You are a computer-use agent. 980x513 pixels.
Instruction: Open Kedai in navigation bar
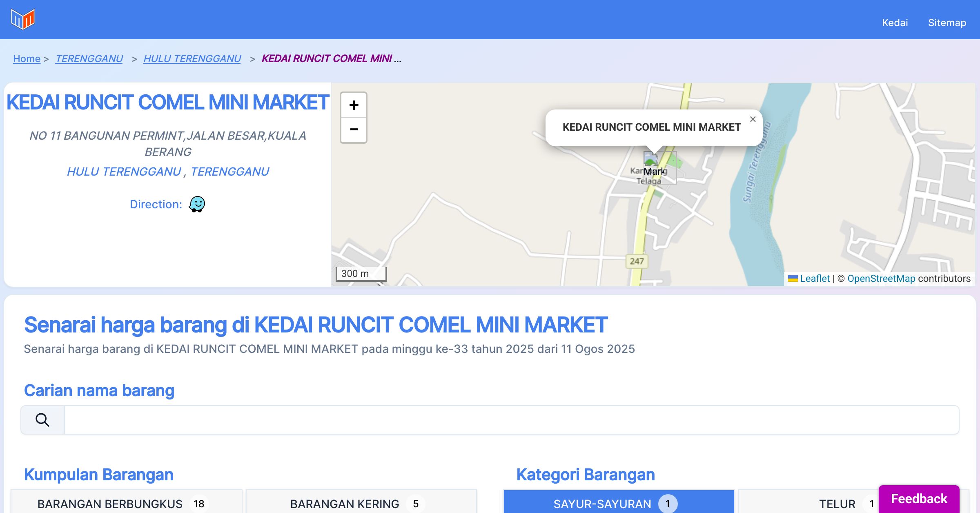(x=895, y=23)
